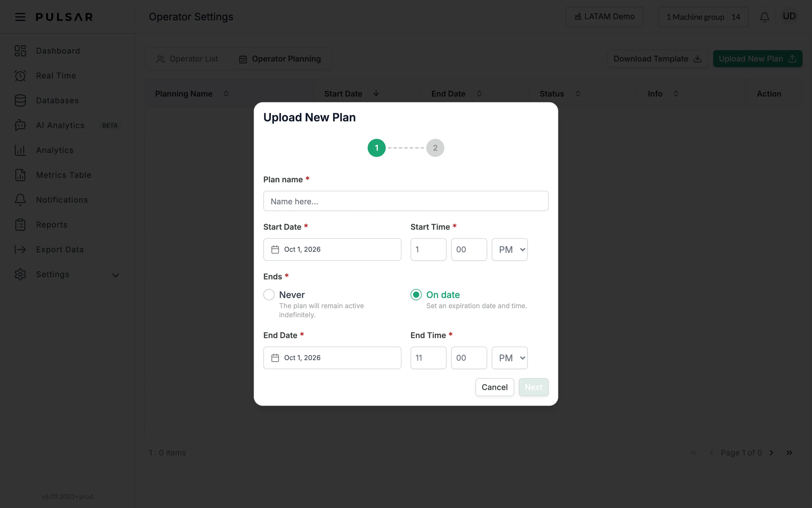Click the notification bell in the header
The height and width of the screenshot is (508, 812).
[764, 17]
